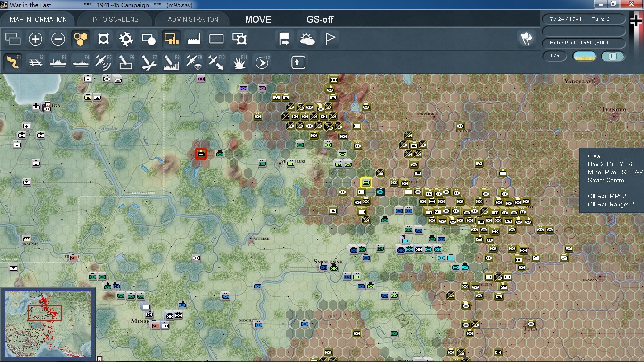This screenshot has height=362, width=644.
Task: Open the INFO SCREENS tab
Action: coord(116,19)
